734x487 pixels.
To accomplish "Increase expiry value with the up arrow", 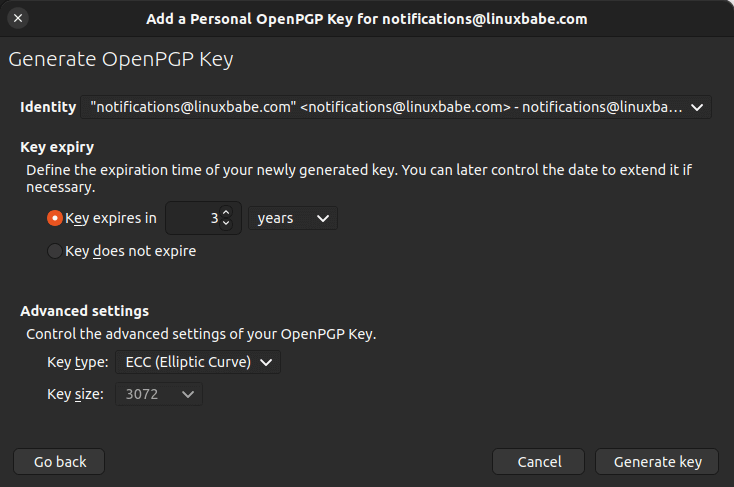I will pos(226,212).
